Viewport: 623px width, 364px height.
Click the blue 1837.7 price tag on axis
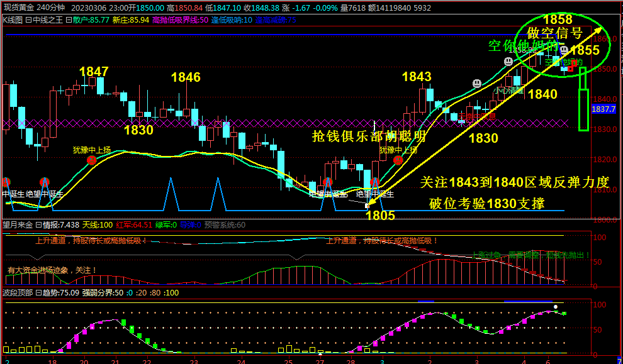(603, 109)
